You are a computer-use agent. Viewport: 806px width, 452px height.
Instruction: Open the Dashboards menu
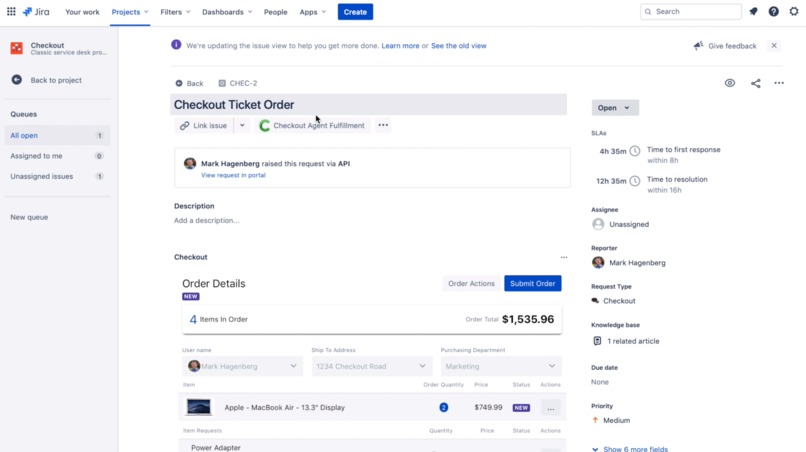pyautogui.click(x=227, y=12)
